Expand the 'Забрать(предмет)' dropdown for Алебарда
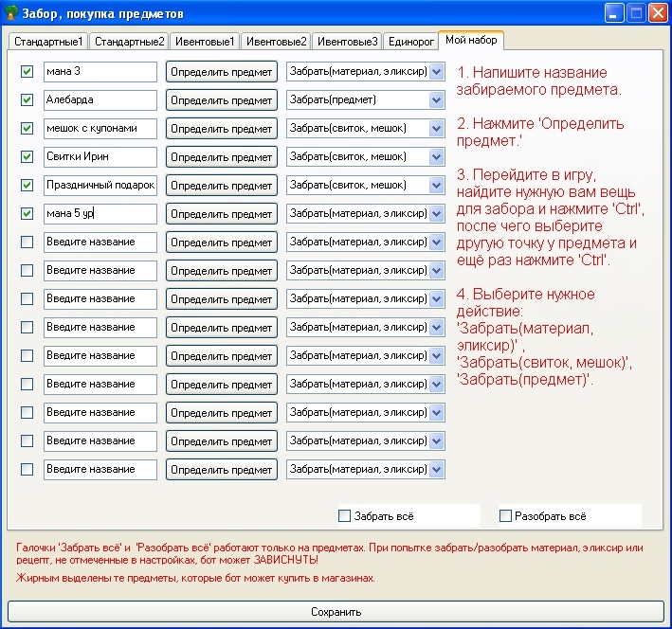 tap(436, 100)
